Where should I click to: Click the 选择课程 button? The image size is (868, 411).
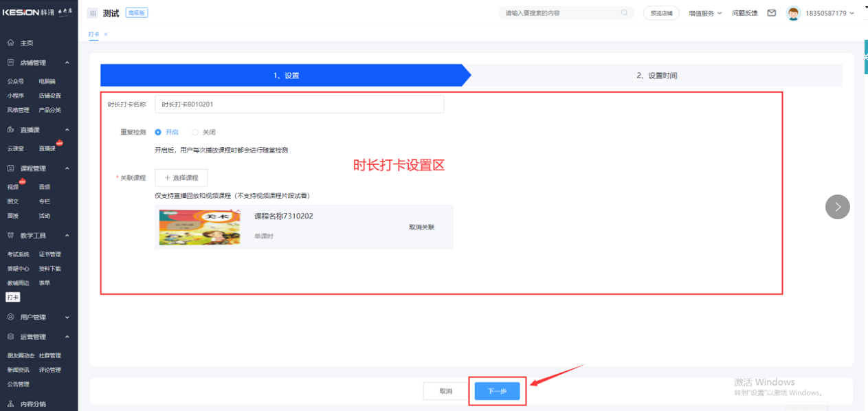click(x=181, y=178)
